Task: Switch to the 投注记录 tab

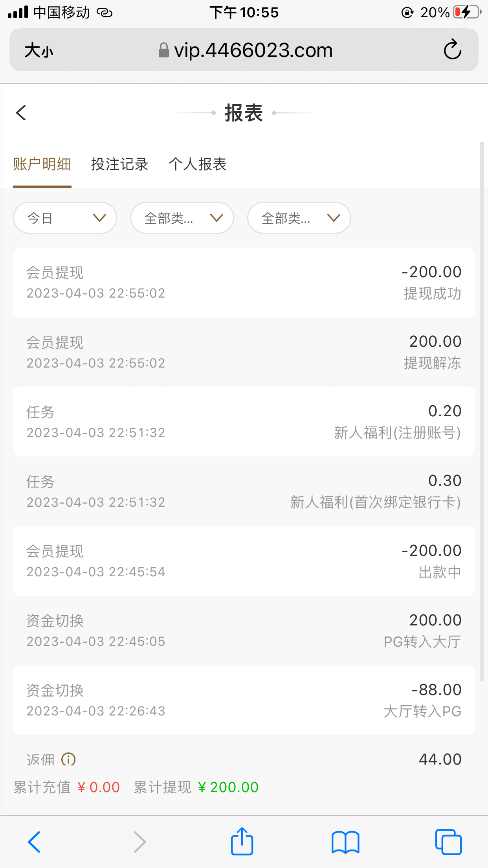Action: coord(119,164)
